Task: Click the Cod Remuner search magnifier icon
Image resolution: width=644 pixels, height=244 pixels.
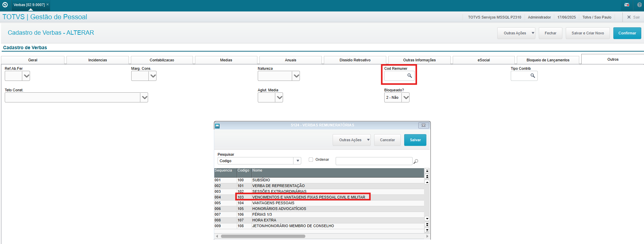Action: pos(409,76)
